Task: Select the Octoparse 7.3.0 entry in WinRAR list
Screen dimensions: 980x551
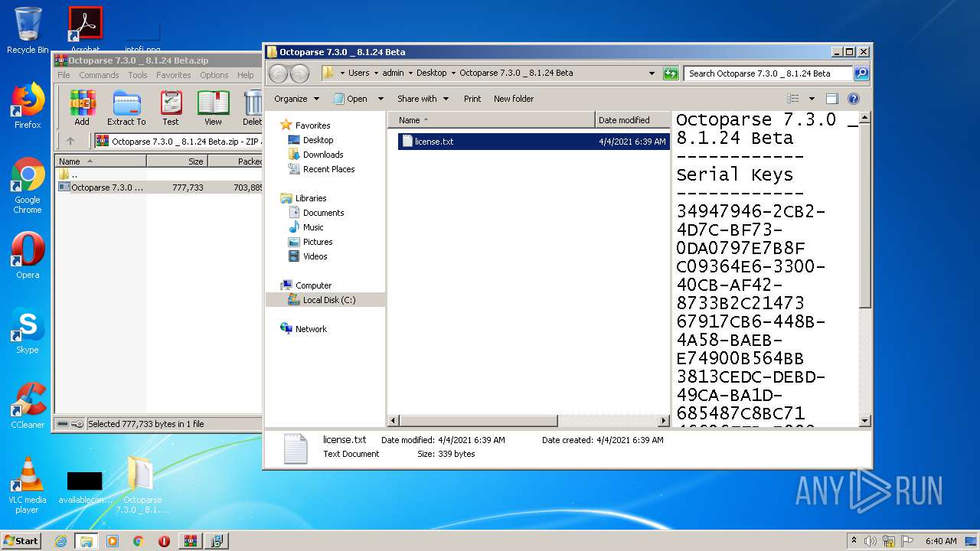Action: click(x=159, y=187)
